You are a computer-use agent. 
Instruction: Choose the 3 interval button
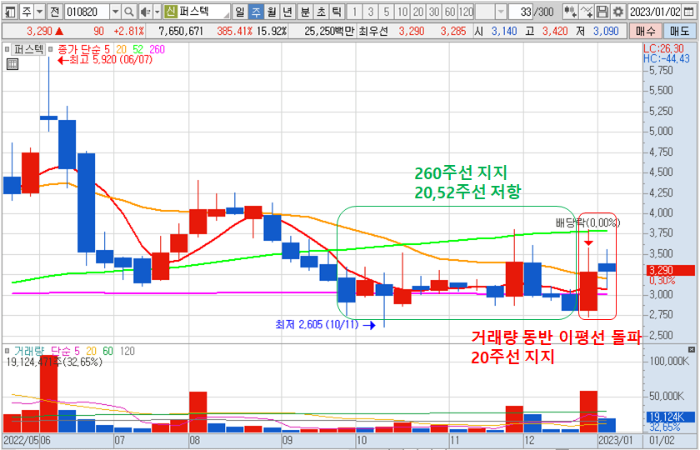371,11
